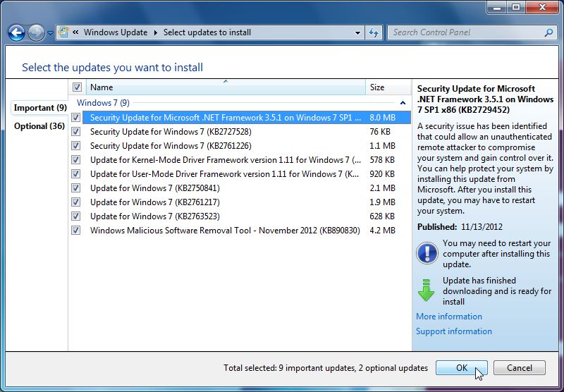Cancel the update selection
Viewport: 564px width, 392px height.
coord(520,367)
